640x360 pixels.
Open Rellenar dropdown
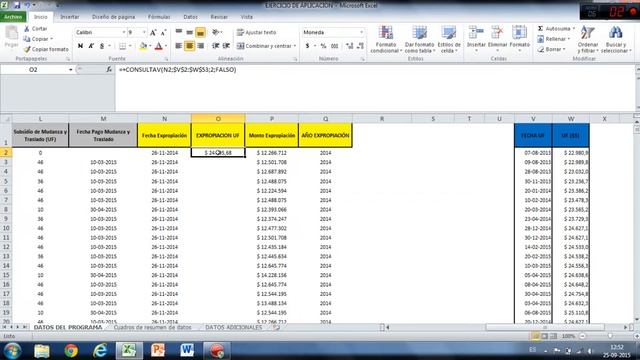554,39
